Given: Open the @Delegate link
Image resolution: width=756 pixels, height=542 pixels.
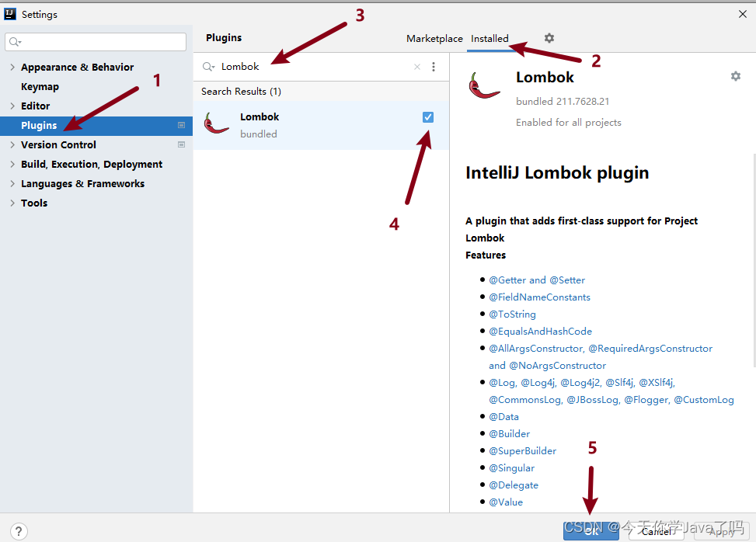Looking at the screenshot, I should pyautogui.click(x=514, y=485).
